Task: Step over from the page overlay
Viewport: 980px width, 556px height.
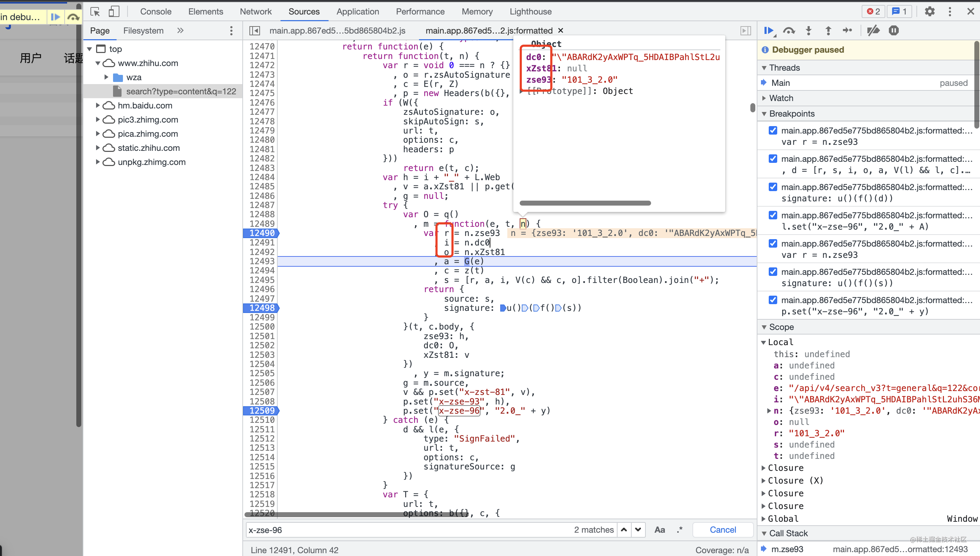Action: pyautogui.click(x=73, y=17)
